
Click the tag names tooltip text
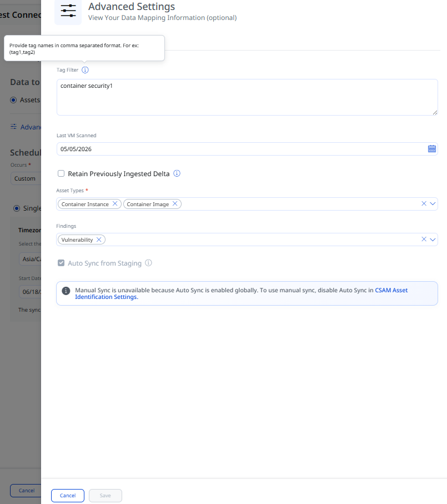coord(74,49)
